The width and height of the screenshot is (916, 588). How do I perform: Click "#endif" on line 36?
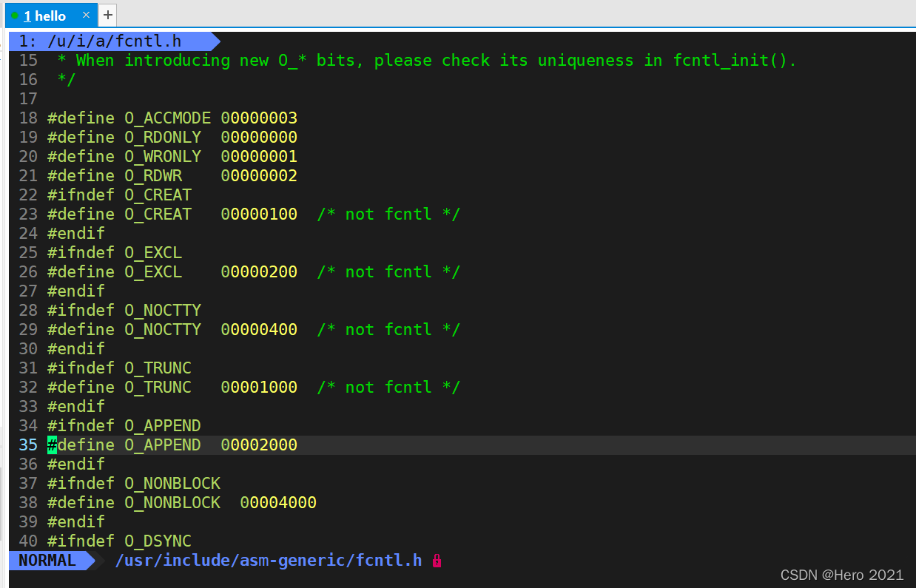76,464
